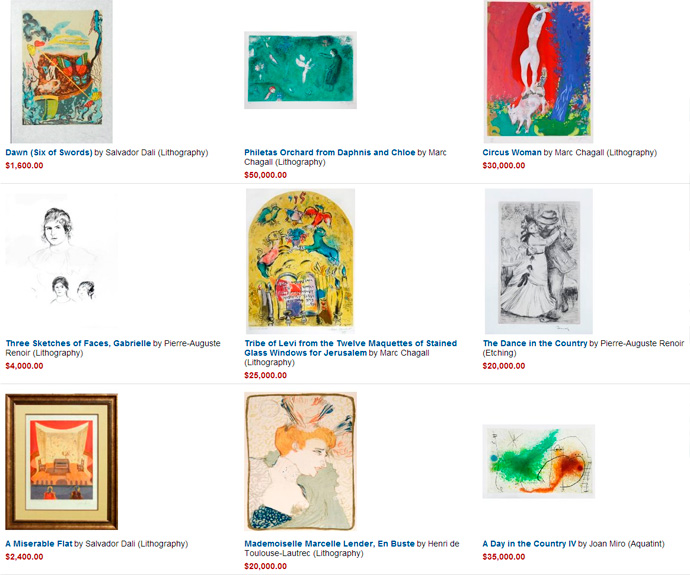Open the Mademoiselle Marcelle Lender, En Buste link
Screen dimensions: 690x575
coord(330,544)
